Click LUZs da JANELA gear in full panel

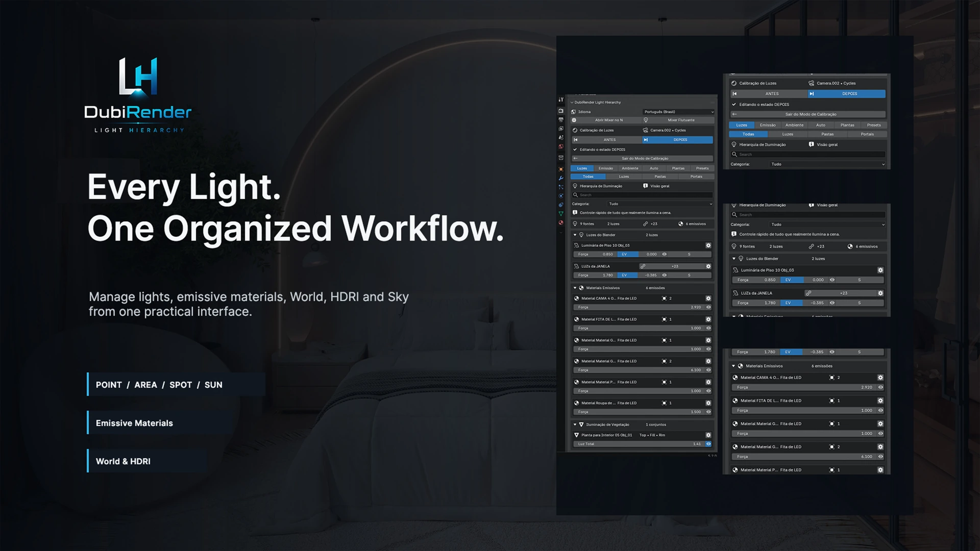pos(708,266)
